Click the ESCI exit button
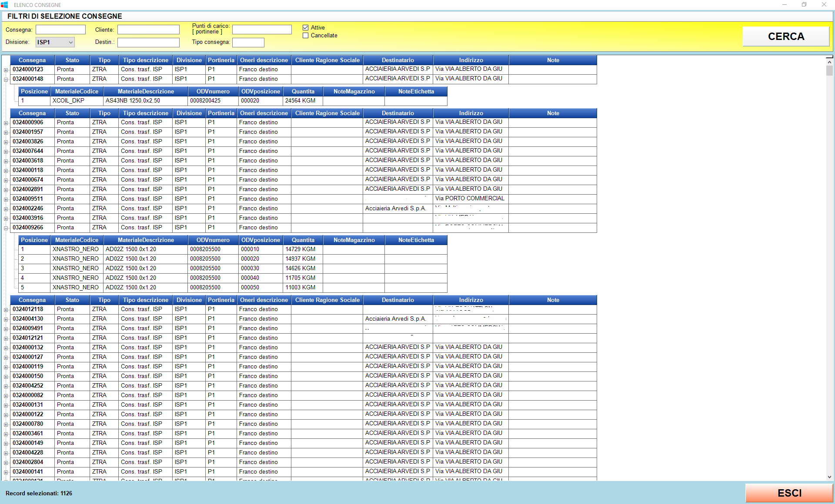Viewport: 835px width, 504px height. point(789,493)
